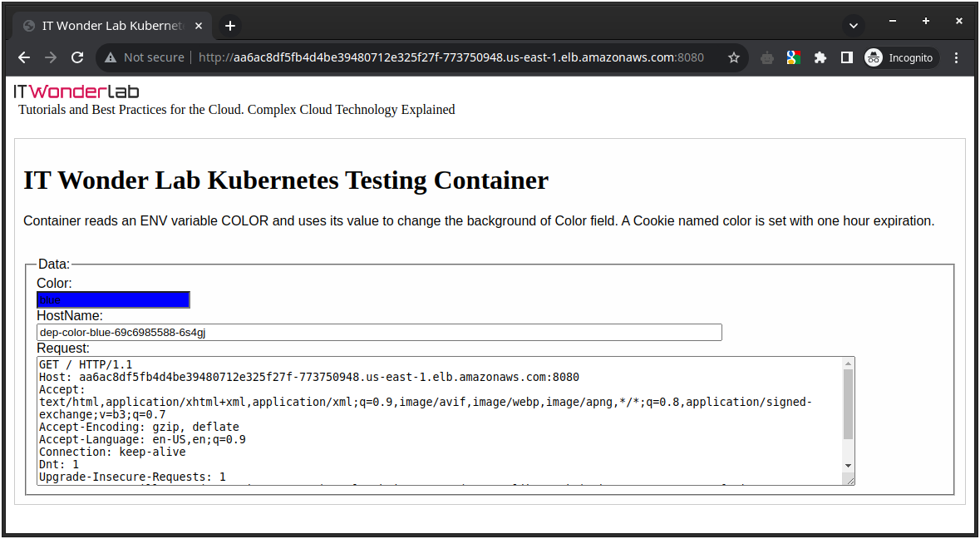The width and height of the screenshot is (980, 539).
Task: Open the extensions puzzle piece menu
Action: pos(820,57)
